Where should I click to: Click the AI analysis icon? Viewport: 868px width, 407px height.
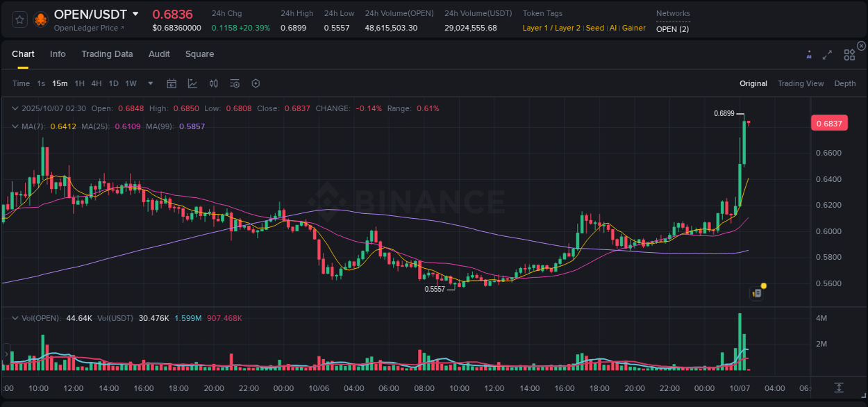tap(808, 53)
